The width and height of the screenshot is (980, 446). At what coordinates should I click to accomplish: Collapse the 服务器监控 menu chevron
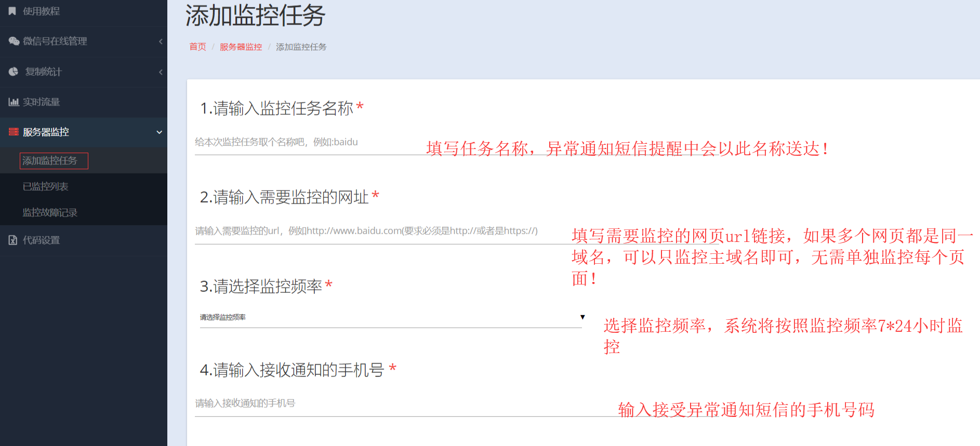click(160, 132)
